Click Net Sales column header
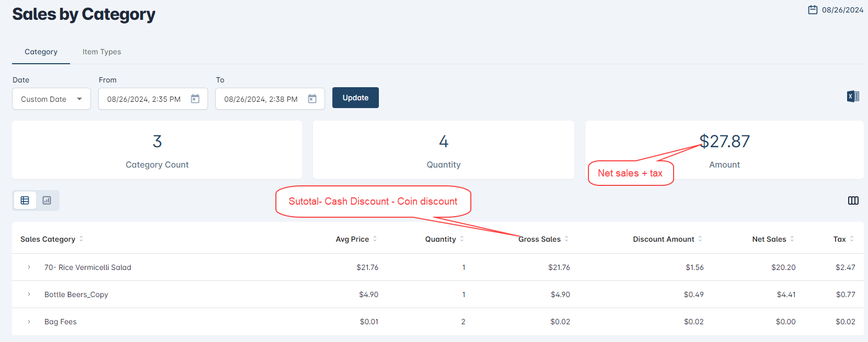The height and width of the screenshot is (342, 868). coord(769,239)
